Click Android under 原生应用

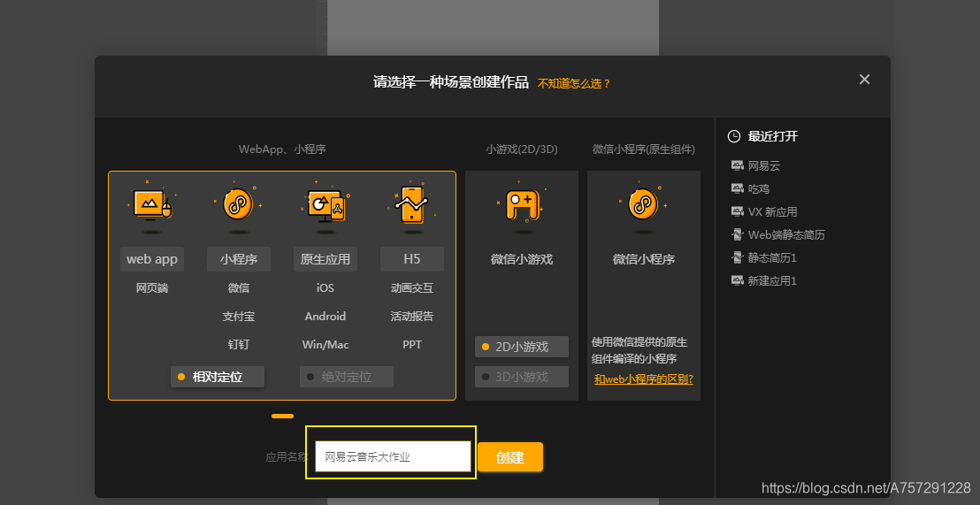click(325, 317)
